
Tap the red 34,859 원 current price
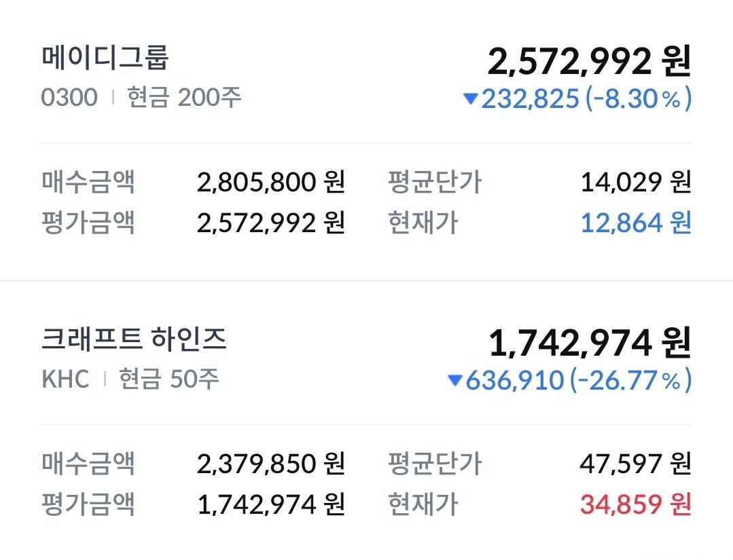(x=635, y=504)
